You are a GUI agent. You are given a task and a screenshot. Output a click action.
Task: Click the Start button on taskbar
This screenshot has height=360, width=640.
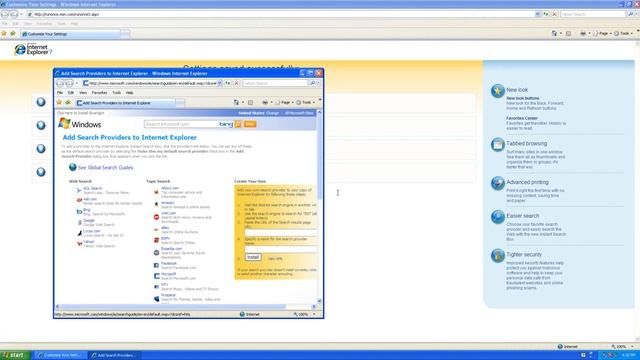[15, 355]
